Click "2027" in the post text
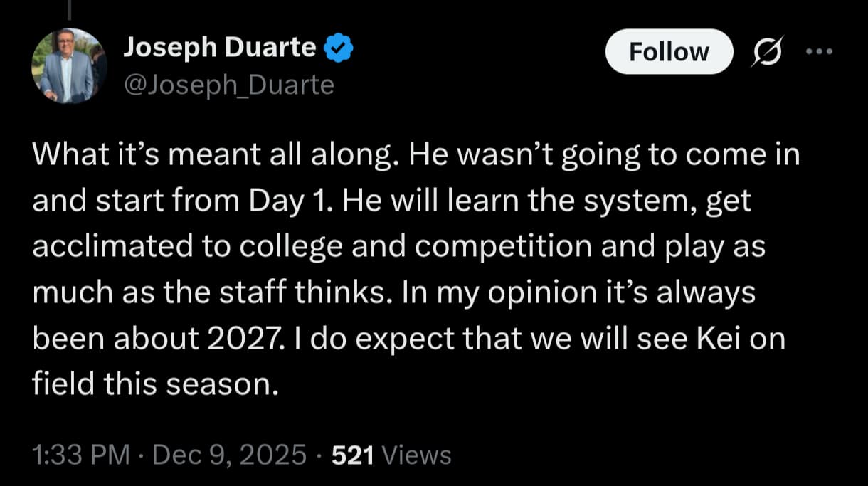The height and width of the screenshot is (486, 868). [x=239, y=339]
